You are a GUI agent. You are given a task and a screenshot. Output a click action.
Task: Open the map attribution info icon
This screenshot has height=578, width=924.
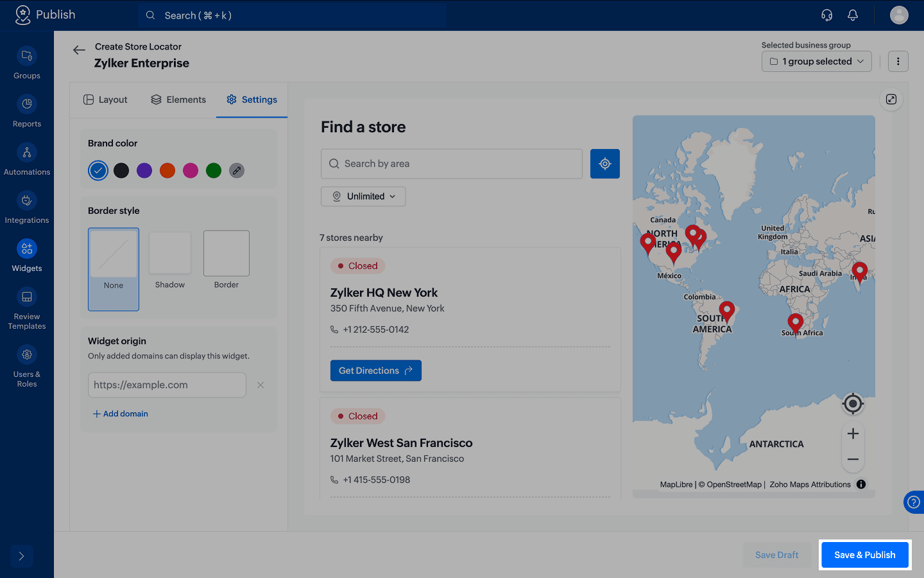click(861, 484)
